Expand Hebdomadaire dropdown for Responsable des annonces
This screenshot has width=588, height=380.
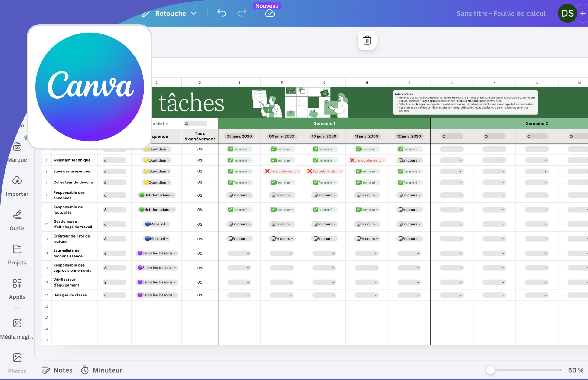157,195
